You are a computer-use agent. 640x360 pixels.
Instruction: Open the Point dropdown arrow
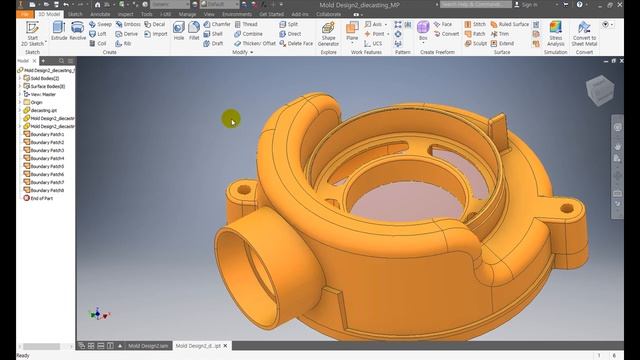[x=388, y=34]
